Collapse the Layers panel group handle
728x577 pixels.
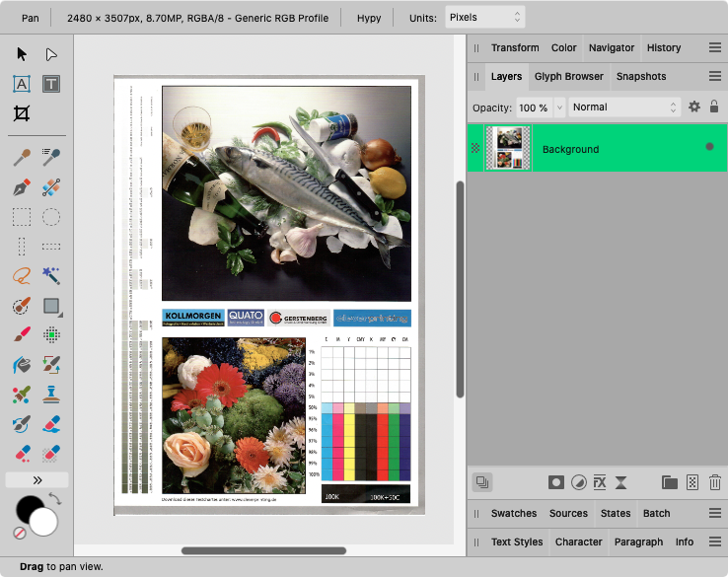pyautogui.click(x=476, y=77)
